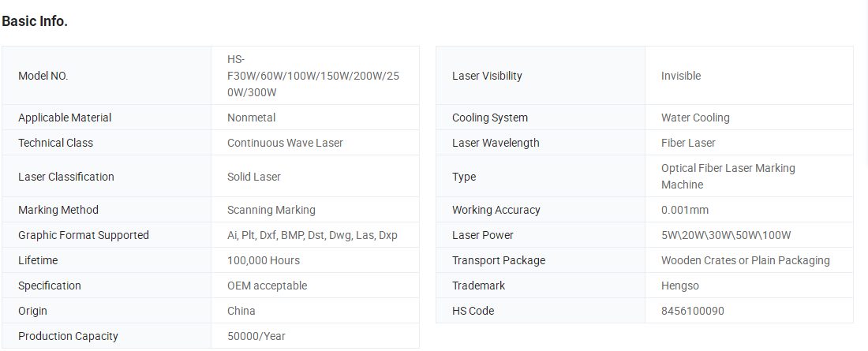The image size is (868, 351).
Task: Click the Ai, Plt, Dxf formats value
Action: [312, 235]
